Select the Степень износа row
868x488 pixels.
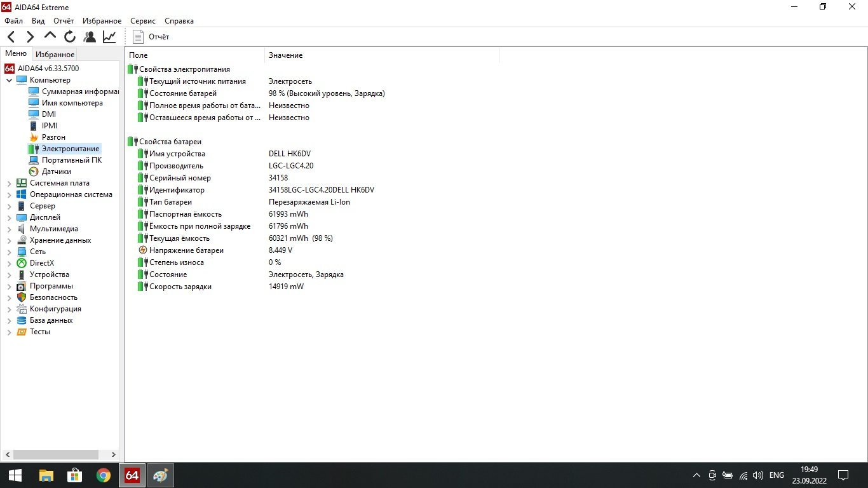click(209, 262)
